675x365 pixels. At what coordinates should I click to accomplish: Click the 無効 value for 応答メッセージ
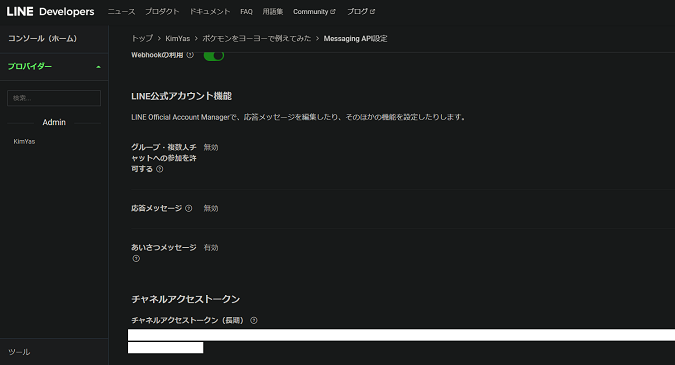tap(211, 208)
